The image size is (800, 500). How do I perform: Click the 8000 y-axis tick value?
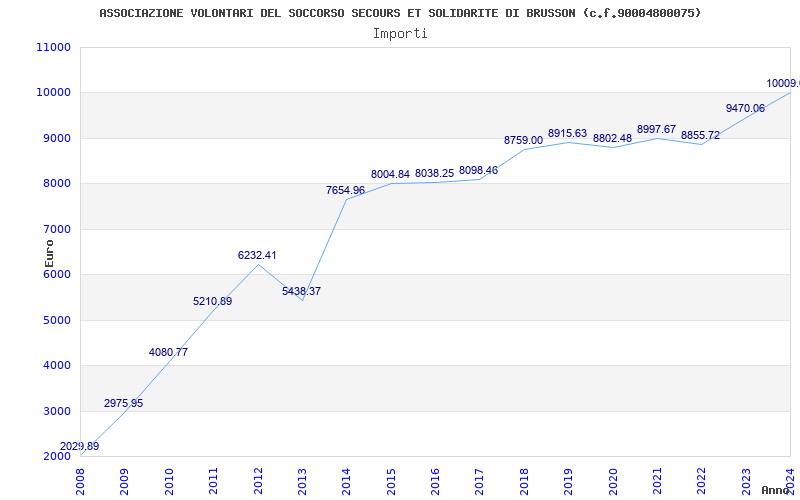coord(57,184)
